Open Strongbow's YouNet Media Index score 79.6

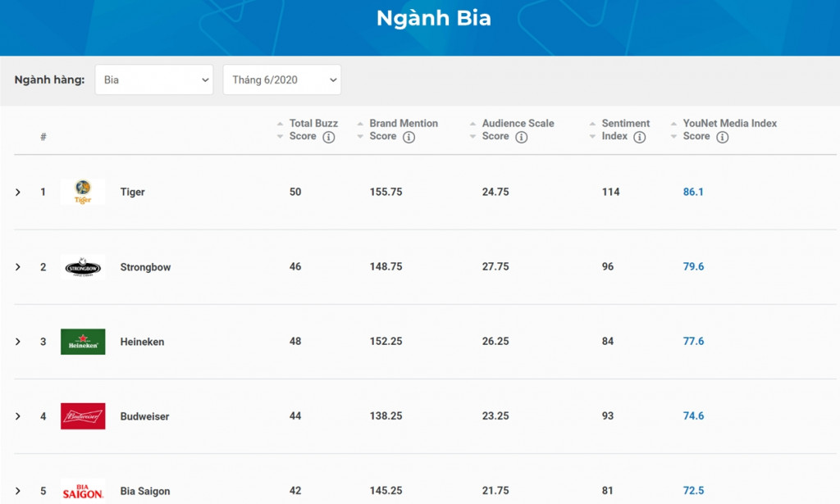point(693,266)
